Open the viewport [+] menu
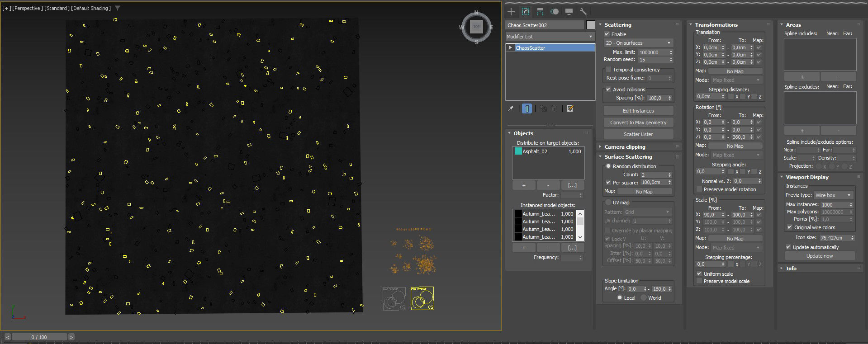Screen dimensions: 868x344 7,8
